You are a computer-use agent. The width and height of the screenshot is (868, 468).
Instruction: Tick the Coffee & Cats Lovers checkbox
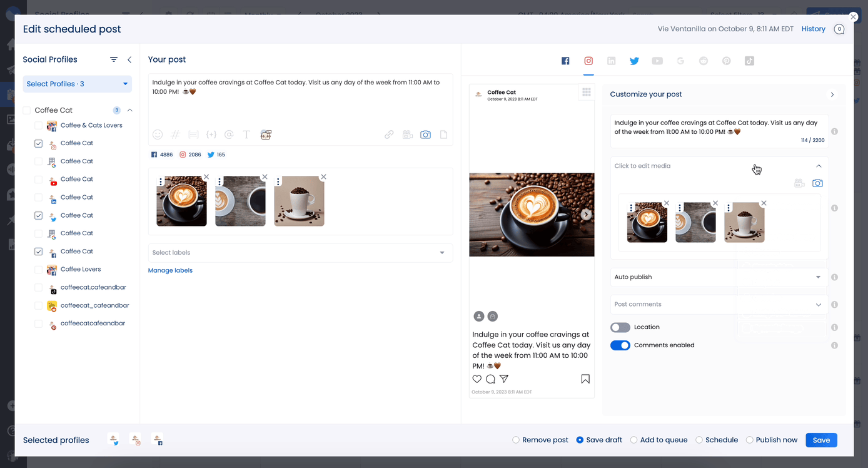coord(38,126)
